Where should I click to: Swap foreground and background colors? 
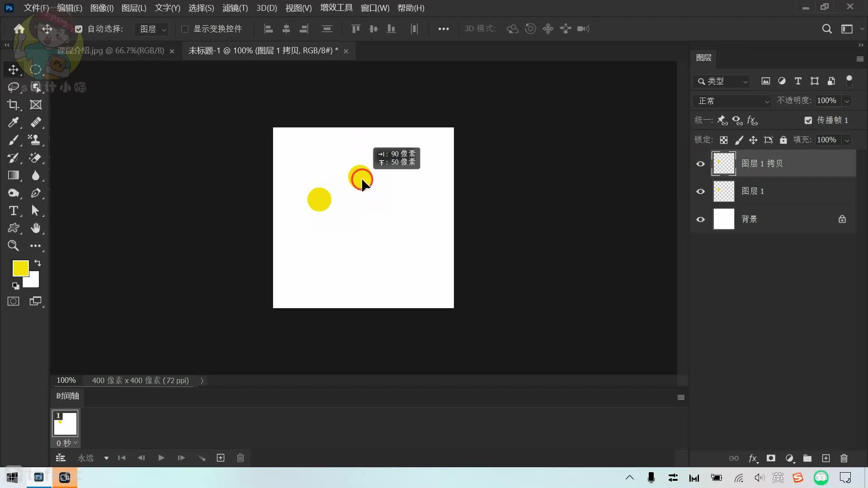[38, 263]
